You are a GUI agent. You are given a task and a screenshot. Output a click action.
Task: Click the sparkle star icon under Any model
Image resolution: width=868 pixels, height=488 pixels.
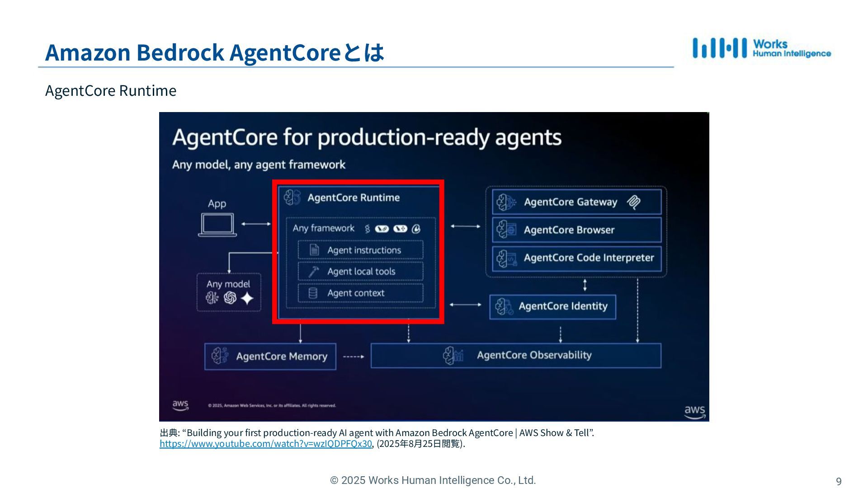click(x=247, y=298)
